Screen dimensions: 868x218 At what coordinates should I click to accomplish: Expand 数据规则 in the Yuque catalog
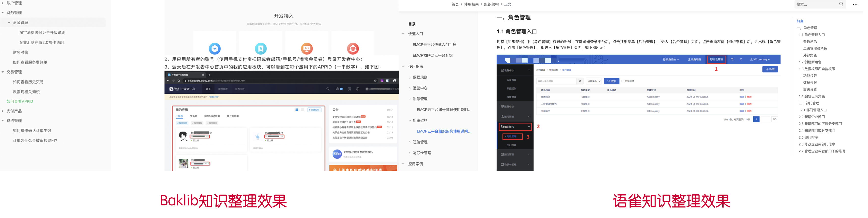coord(410,78)
